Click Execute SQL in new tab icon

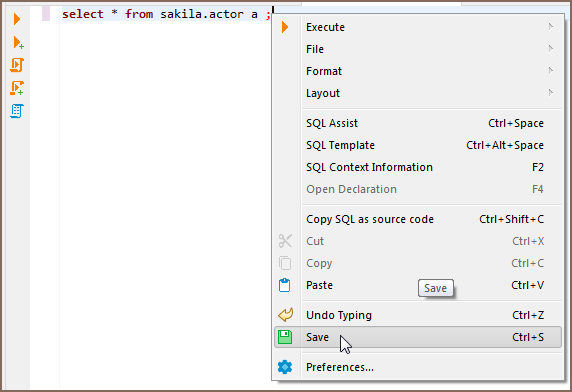[18, 42]
